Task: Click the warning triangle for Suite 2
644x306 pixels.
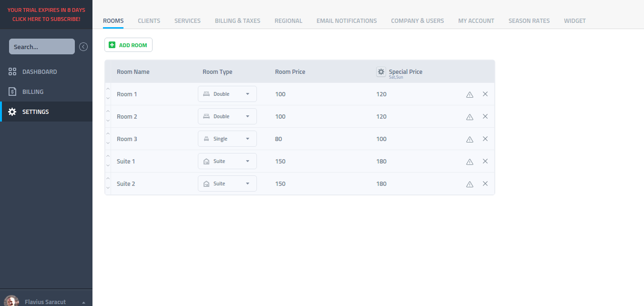Action: tap(470, 184)
